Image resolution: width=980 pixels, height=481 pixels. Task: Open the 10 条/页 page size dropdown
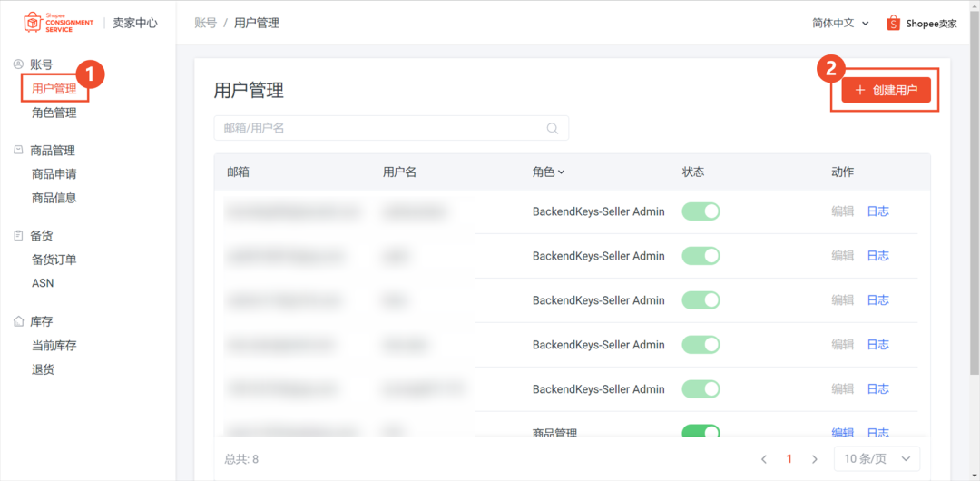pyautogui.click(x=877, y=459)
